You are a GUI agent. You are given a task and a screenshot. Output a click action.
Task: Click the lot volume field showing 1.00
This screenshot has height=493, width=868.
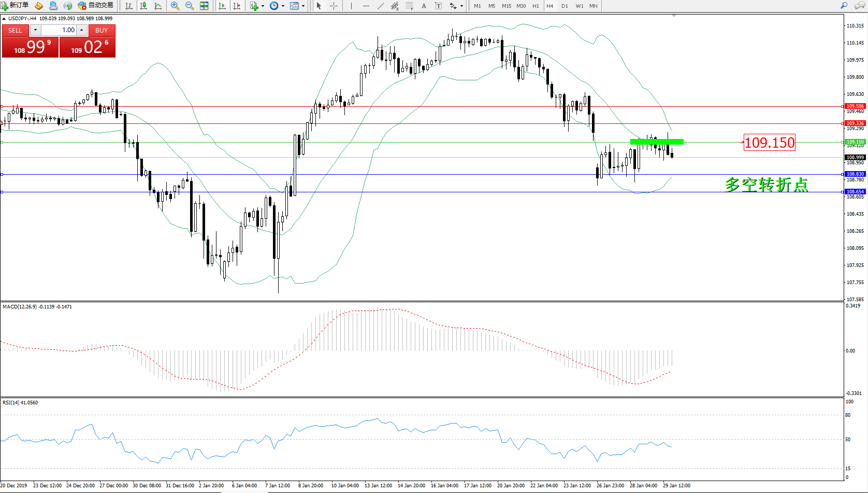coord(59,30)
